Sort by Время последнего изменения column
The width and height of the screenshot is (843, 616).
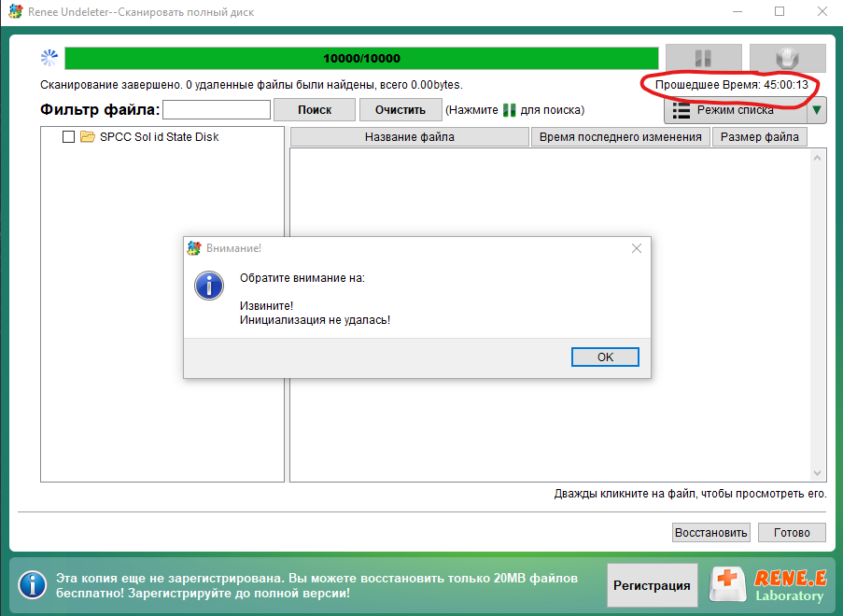(621, 137)
